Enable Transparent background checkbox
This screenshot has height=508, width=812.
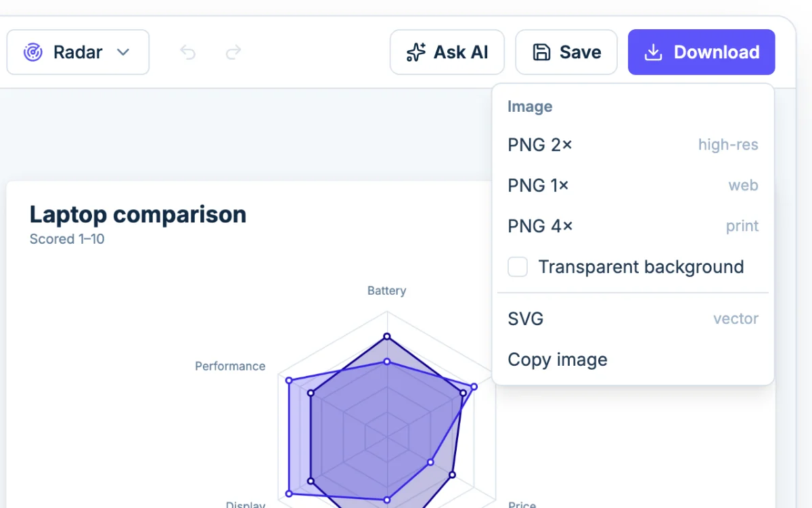pos(518,267)
